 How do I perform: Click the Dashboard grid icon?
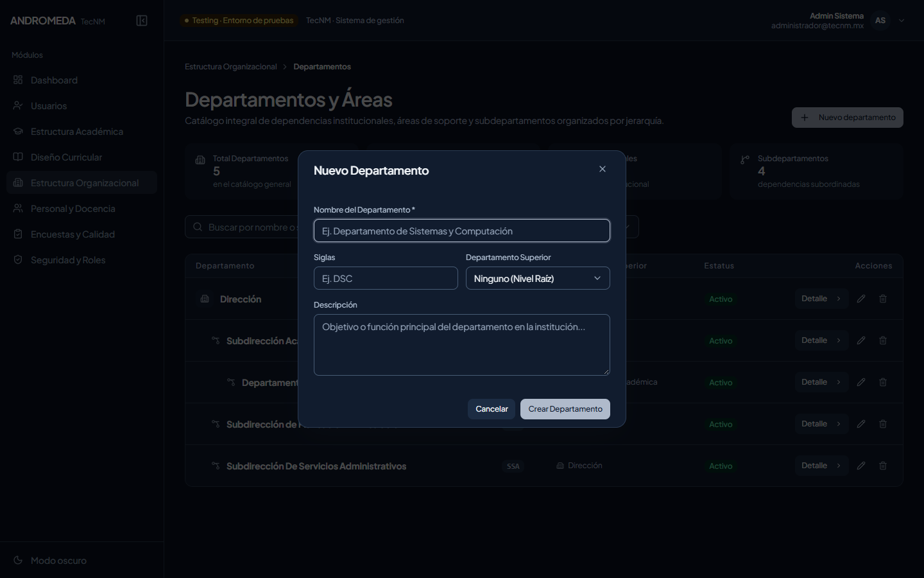pyautogui.click(x=18, y=80)
